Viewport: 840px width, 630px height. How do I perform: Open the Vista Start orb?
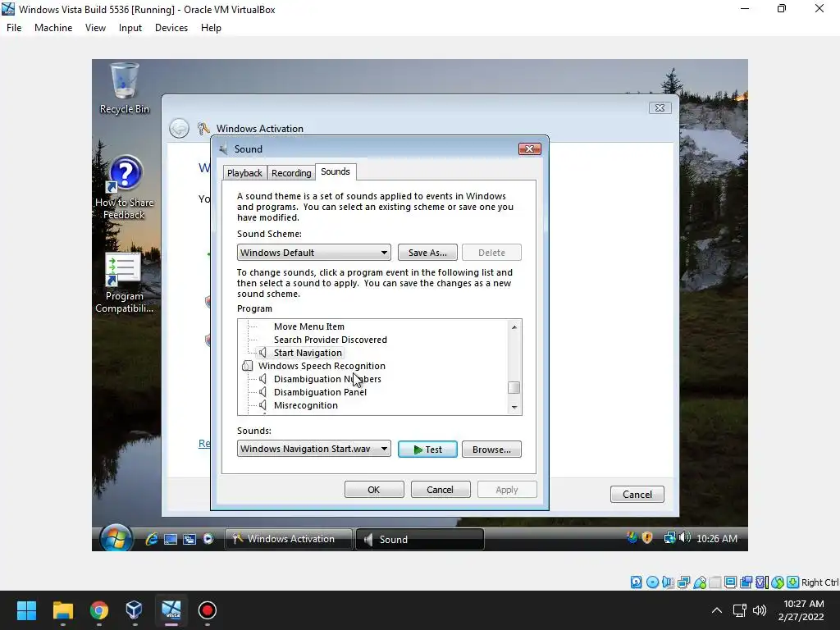(116, 538)
